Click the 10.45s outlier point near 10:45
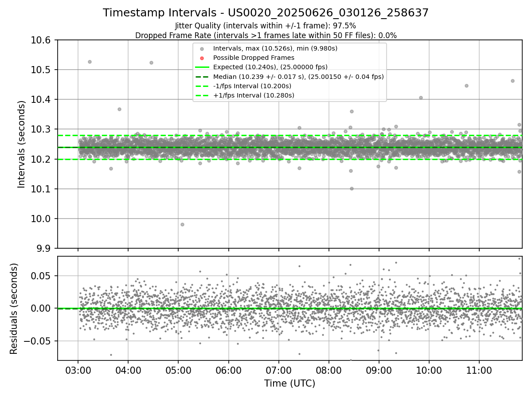This screenshot has height=399, width=532. [x=466, y=86]
